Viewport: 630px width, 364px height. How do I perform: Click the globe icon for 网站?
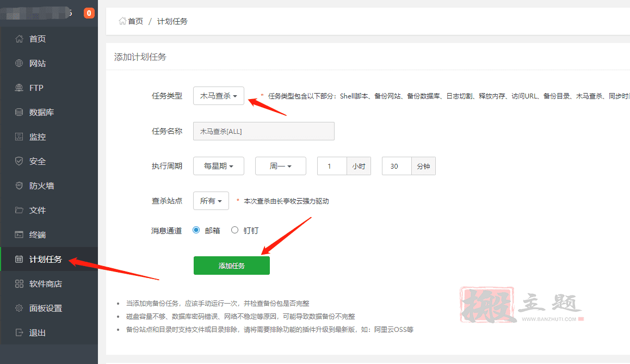coord(19,63)
